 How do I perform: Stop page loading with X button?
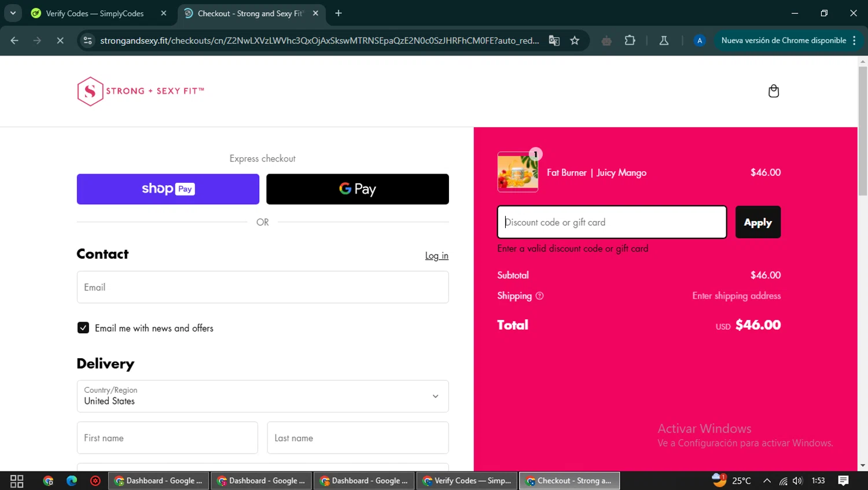(60, 40)
